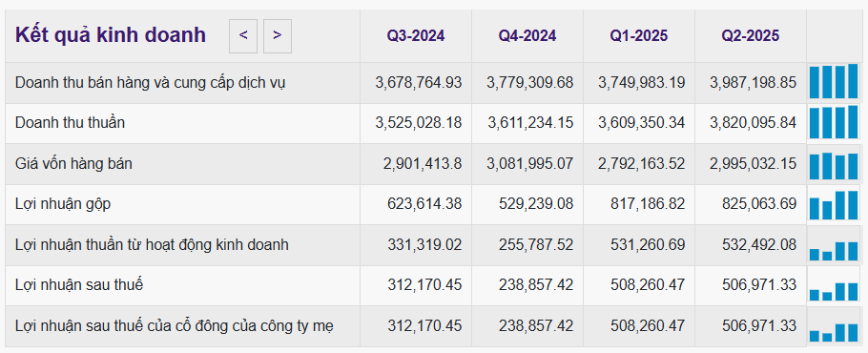Image resolution: width=868 pixels, height=353 pixels.
Task: Click the Kết quả kinh doanh heading
Action: pos(111,35)
